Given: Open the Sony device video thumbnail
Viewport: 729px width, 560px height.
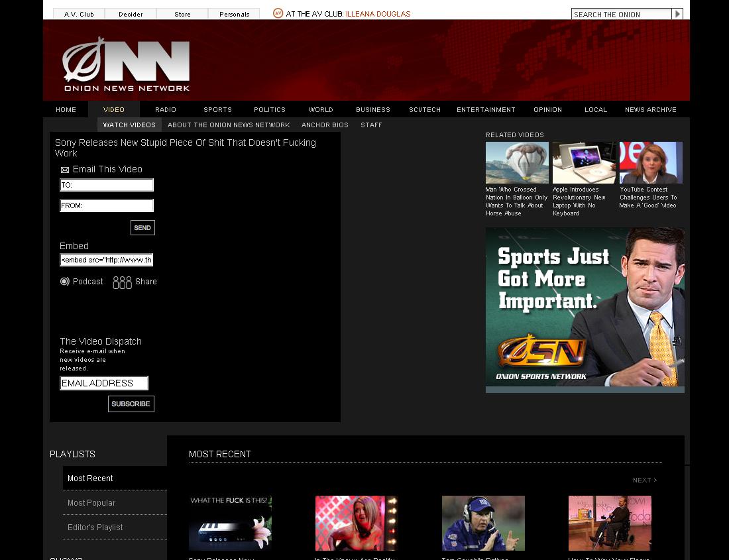Looking at the screenshot, I should click(230, 524).
